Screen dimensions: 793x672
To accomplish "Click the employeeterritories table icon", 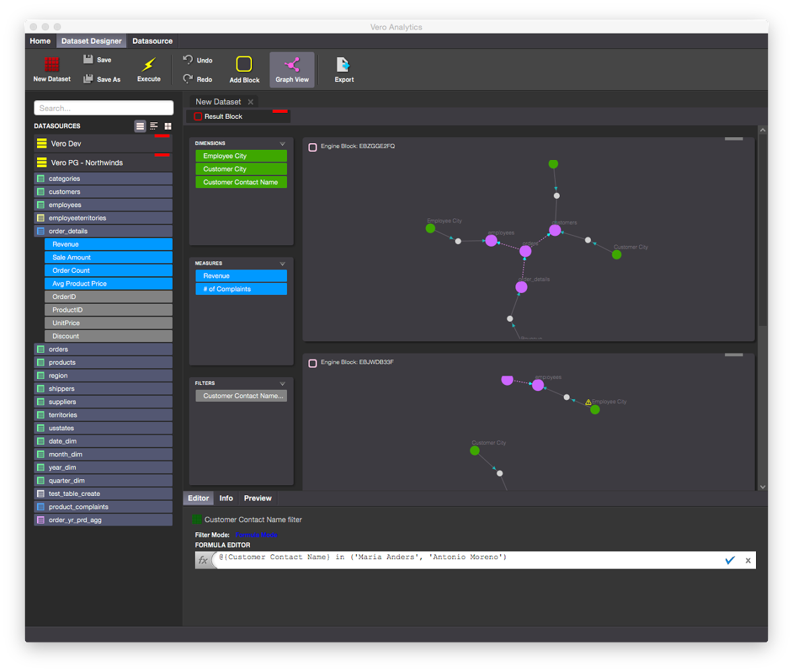I will (41, 218).
